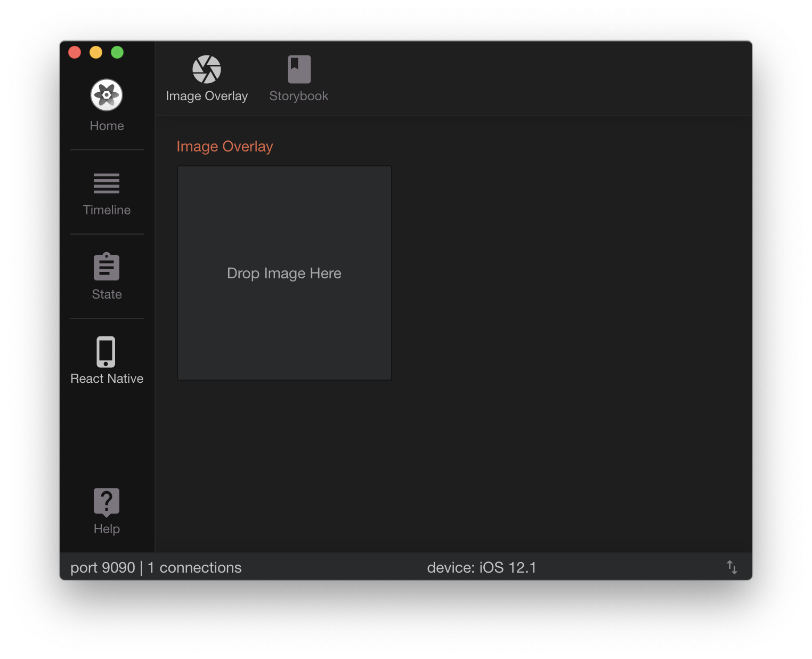The image size is (812, 659).
Task: Open Help using the question mark icon
Action: pos(107,502)
